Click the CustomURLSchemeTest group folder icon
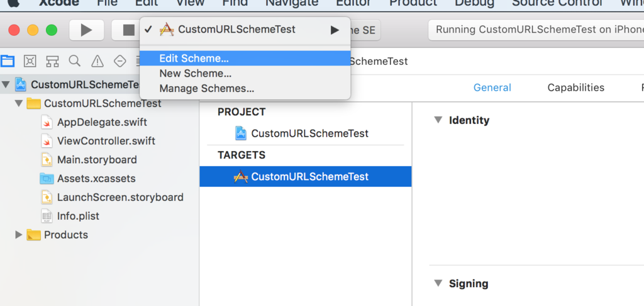644x306 pixels. [34, 103]
